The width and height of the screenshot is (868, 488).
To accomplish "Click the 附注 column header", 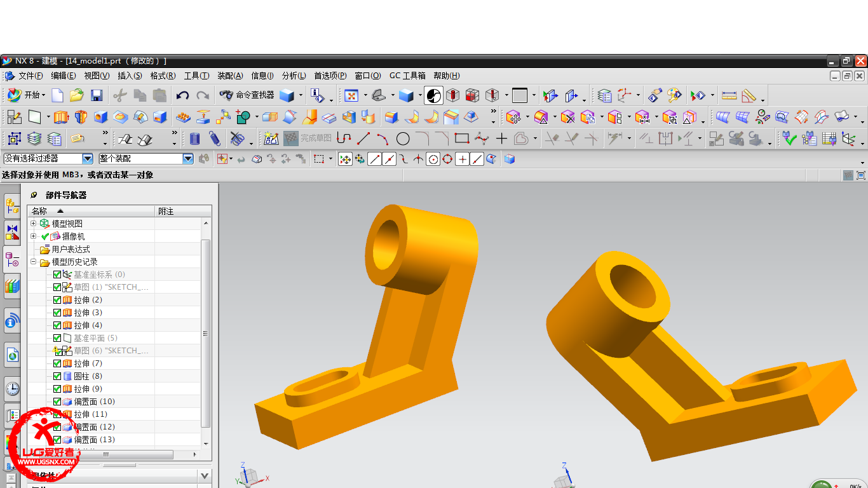I will coord(184,211).
